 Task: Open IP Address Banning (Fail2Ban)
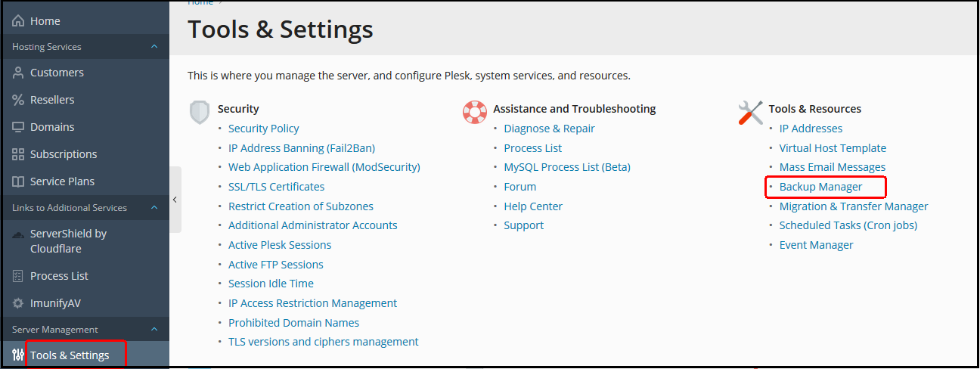(x=301, y=148)
